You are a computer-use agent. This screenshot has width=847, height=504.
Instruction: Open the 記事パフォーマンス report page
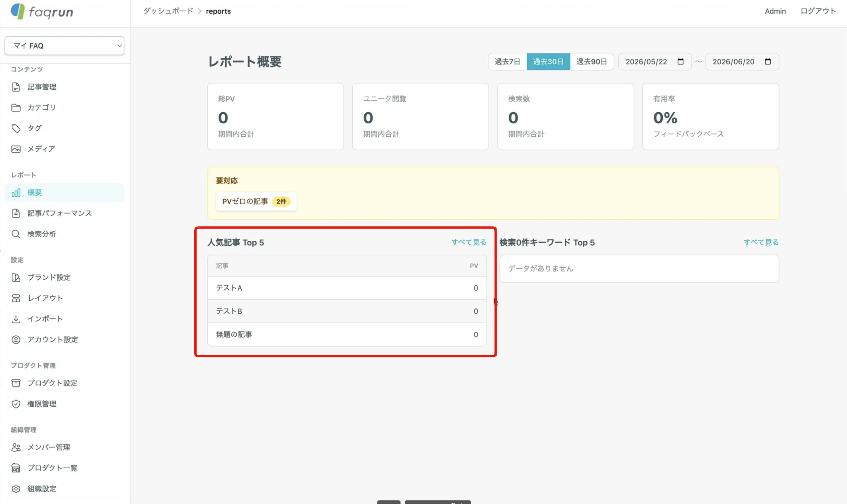tap(64, 213)
